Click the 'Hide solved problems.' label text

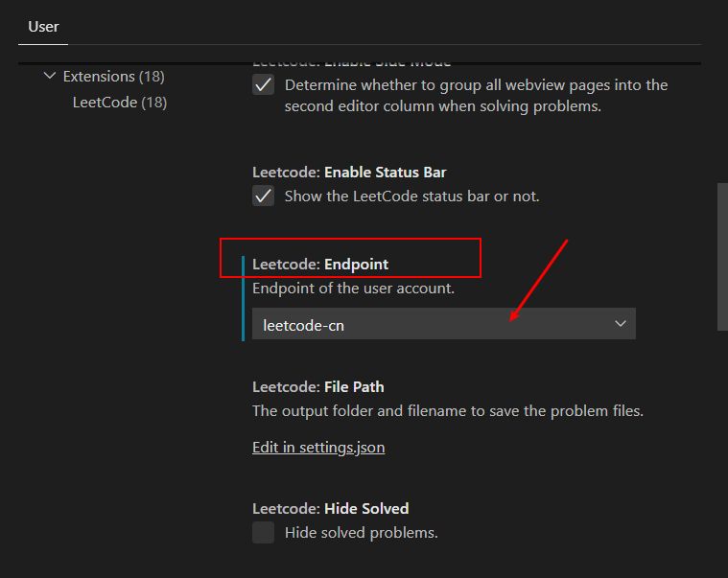(x=361, y=533)
